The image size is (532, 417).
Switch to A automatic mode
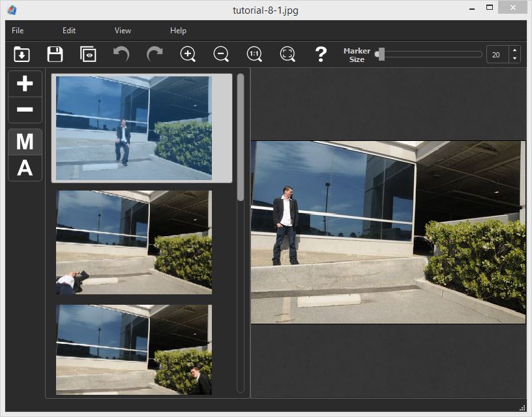pos(25,168)
